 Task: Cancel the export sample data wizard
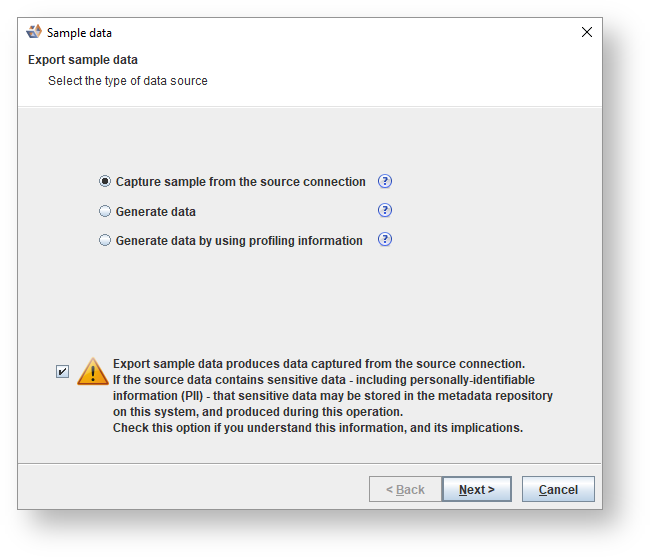558,489
